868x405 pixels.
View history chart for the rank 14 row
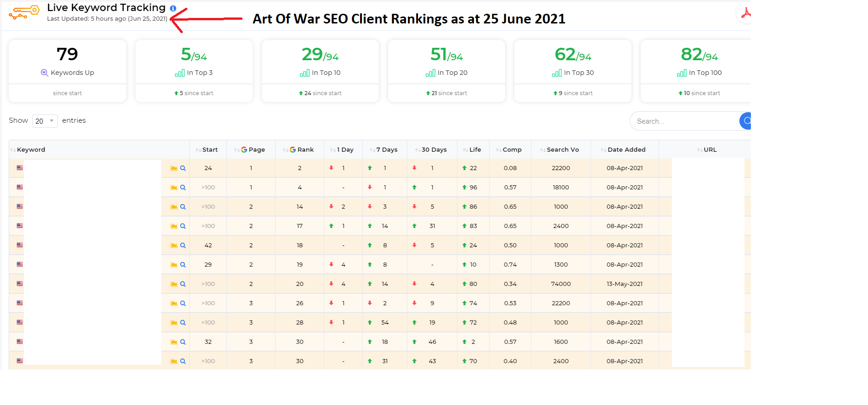click(x=174, y=207)
